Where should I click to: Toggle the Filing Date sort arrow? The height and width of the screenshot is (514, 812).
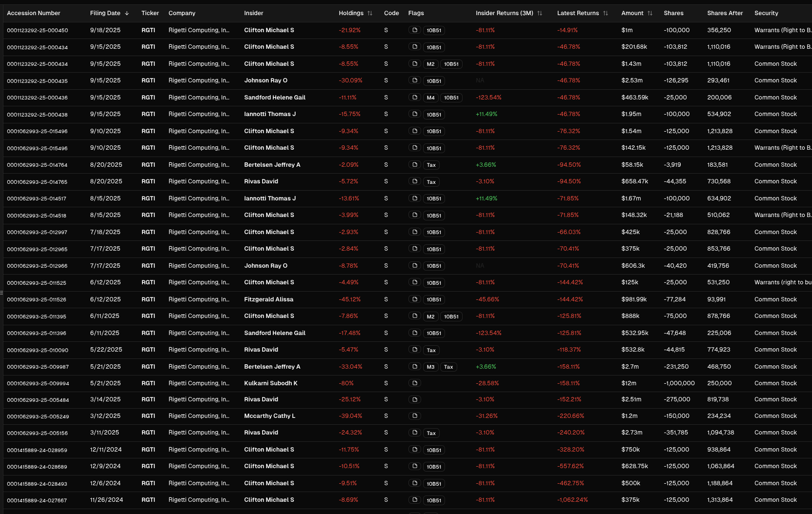[x=127, y=13]
